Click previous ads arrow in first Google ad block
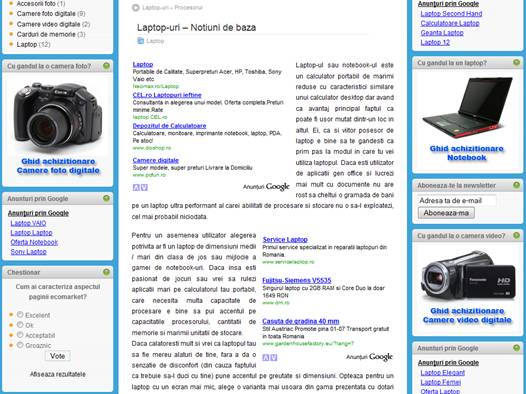Image resolution: width=526 pixels, height=394 pixels. [x=136, y=187]
